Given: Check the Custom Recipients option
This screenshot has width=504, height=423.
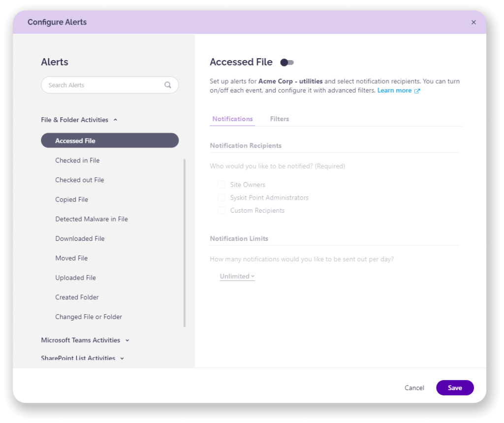Looking at the screenshot, I should [221, 210].
